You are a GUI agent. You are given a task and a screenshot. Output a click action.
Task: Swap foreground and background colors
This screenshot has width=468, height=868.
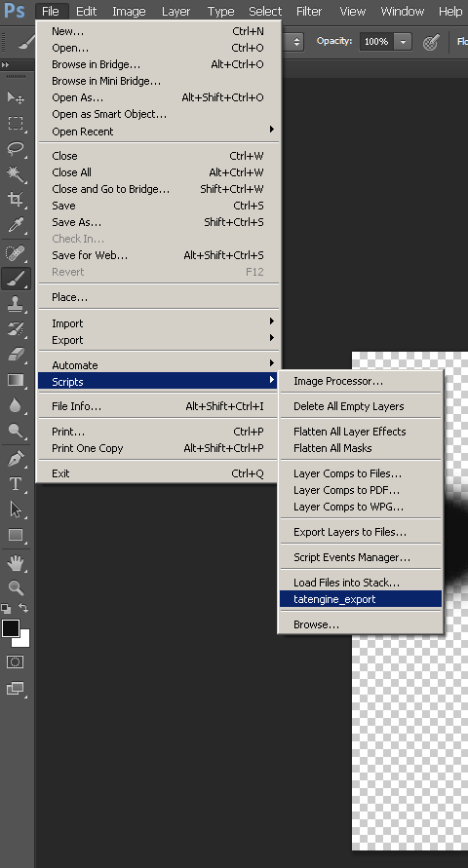[x=23, y=608]
